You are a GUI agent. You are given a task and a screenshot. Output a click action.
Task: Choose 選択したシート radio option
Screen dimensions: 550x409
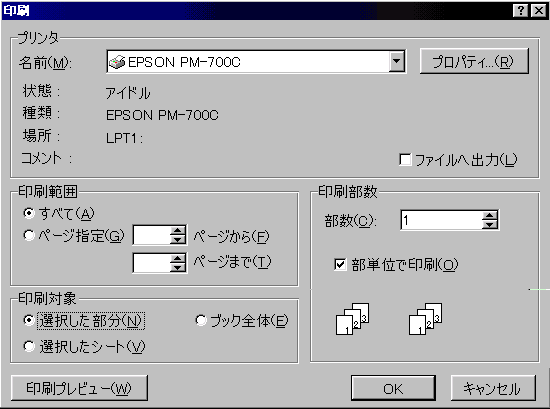coord(29,346)
